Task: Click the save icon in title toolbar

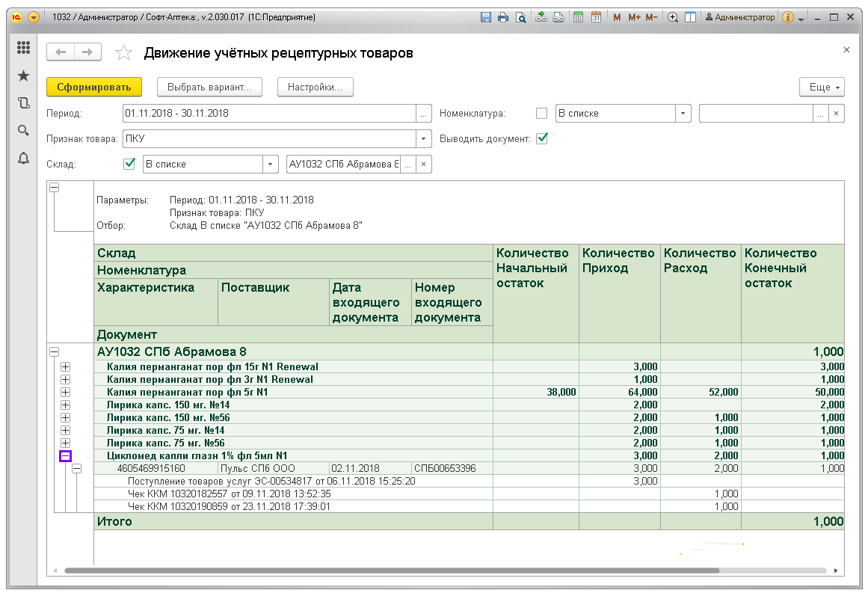Action: point(486,17)
